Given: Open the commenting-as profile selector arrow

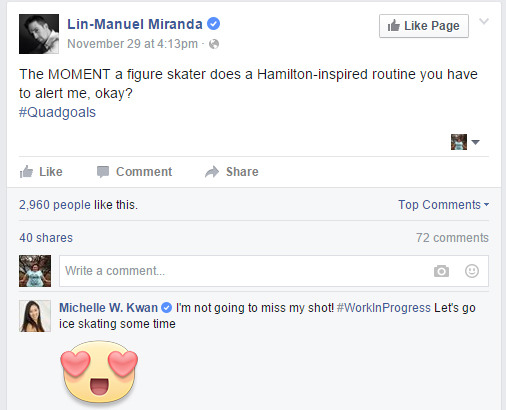Looking at the screenshot, I should tap(476, 142).
